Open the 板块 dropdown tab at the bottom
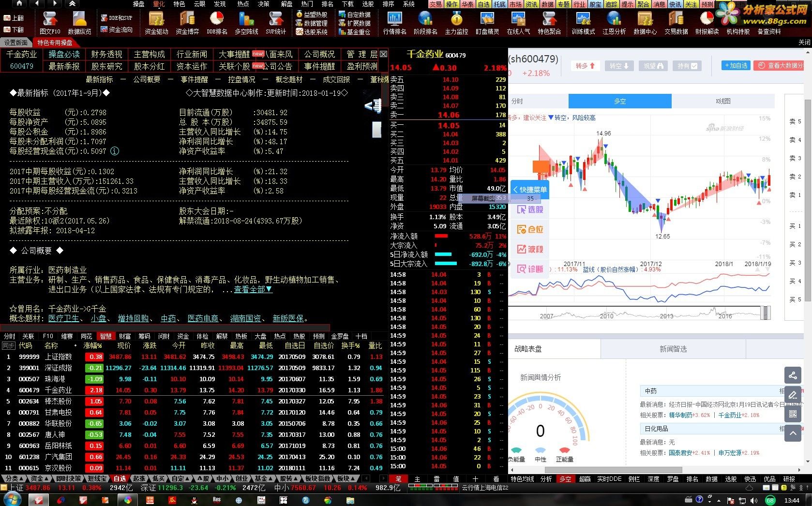This screenshot has height=506, width=812. click(346, 478)
